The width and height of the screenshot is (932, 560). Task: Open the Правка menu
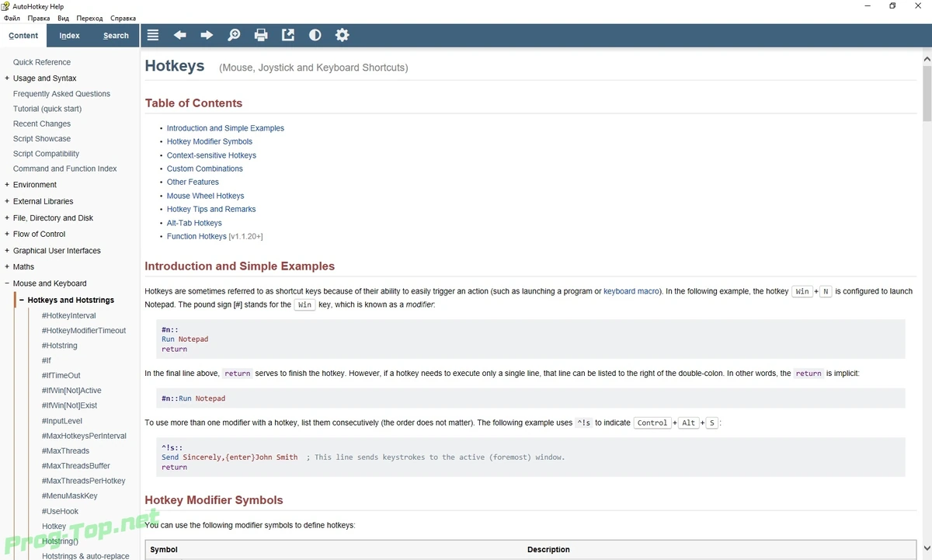coord(38,18)
